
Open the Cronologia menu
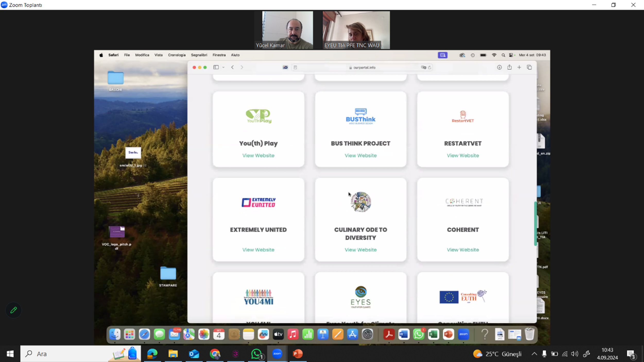177,55
